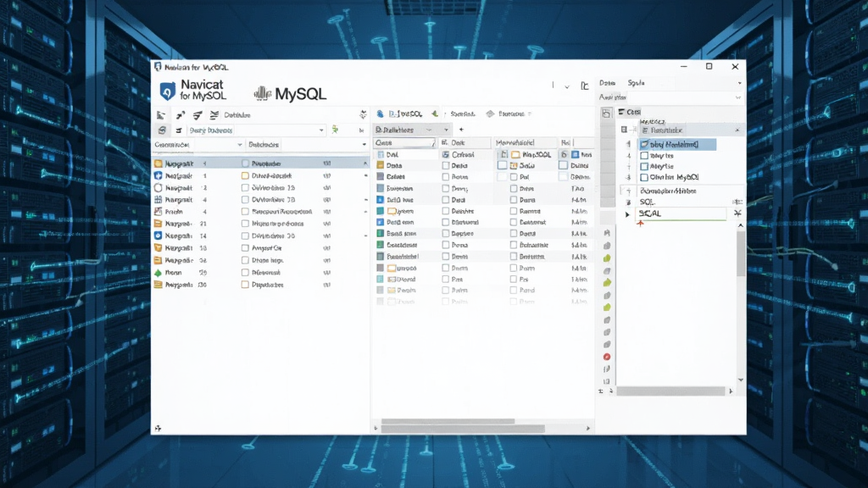Tick the database checkbox in row numbered 14

click(x=245, y=236)
